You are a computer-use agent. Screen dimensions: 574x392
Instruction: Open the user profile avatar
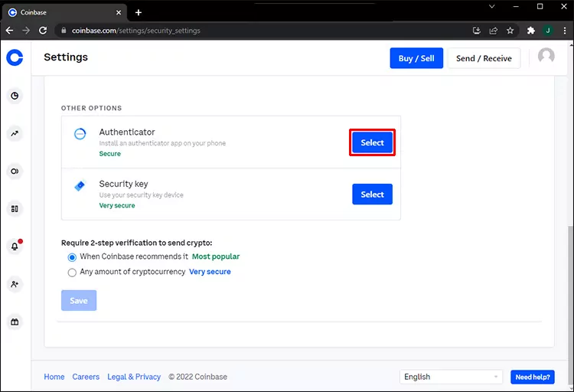546,57
